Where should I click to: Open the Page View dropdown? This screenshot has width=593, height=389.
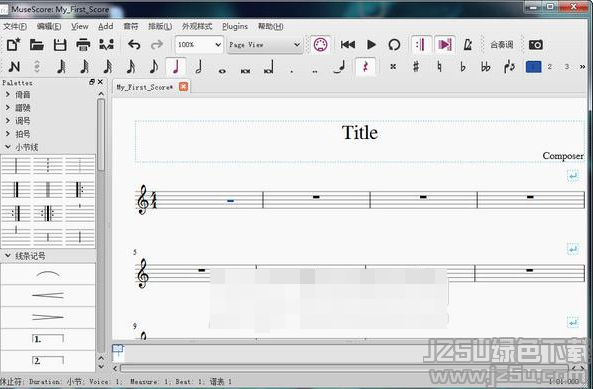point(264,45)
